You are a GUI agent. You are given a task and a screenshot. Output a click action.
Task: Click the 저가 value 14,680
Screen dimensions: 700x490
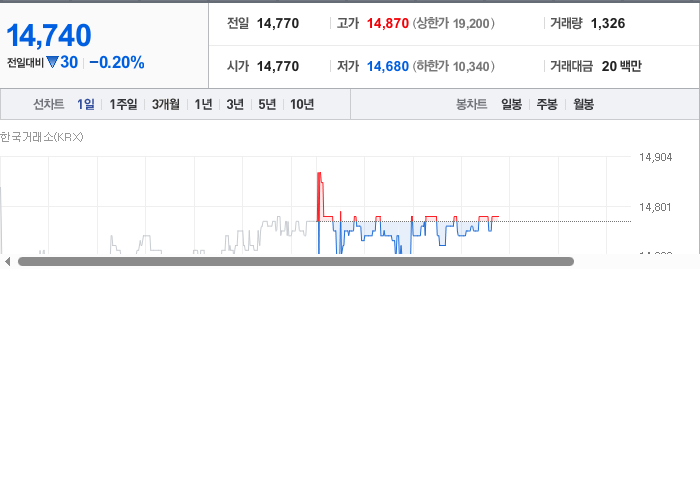point(388,66)
